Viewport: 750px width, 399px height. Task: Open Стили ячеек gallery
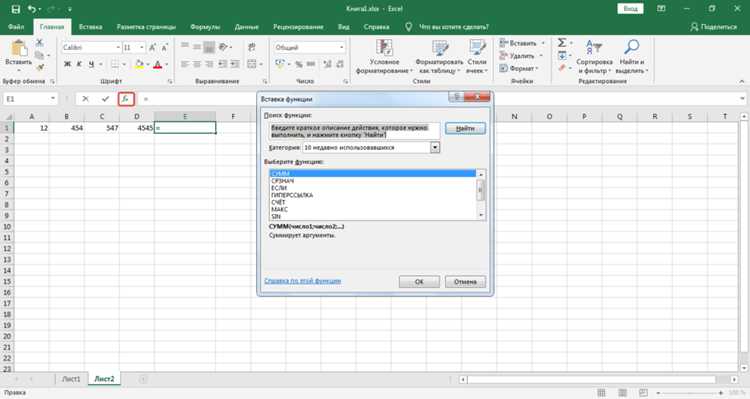pos(477,56)
